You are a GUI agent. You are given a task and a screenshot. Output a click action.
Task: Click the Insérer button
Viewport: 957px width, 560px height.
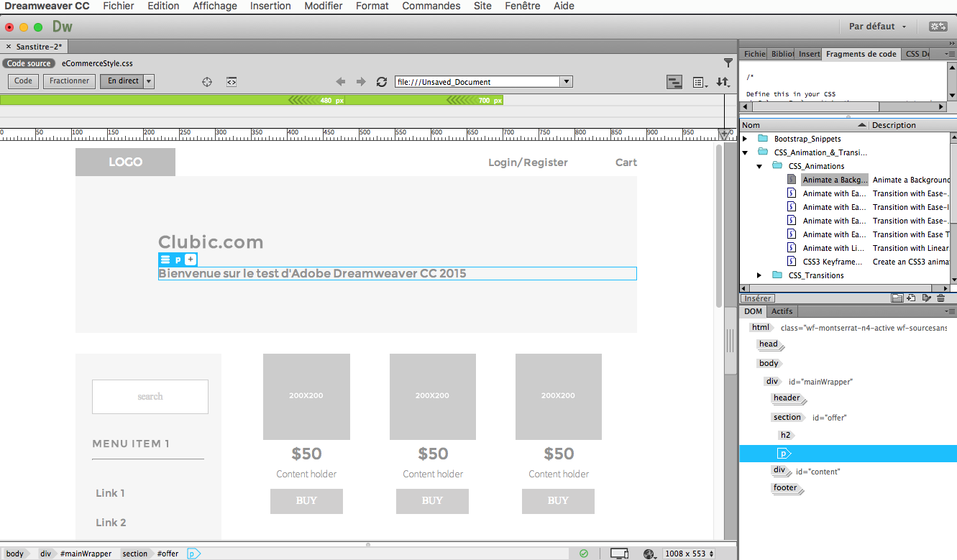click(x=758, y=298)
